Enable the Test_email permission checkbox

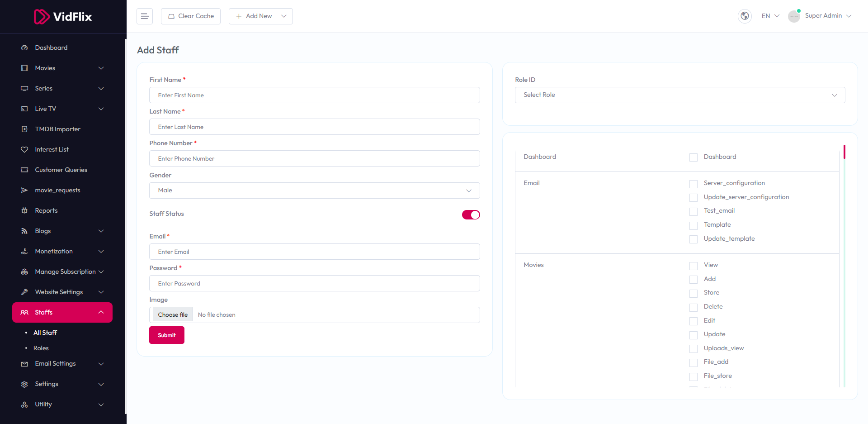pyautogui.click(x=693, y=211)
